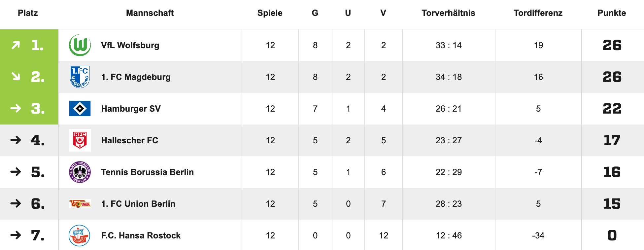Click the F.C. Hansa Rostock crest
The image size is (644, 250).
click(x=79, y=235)
